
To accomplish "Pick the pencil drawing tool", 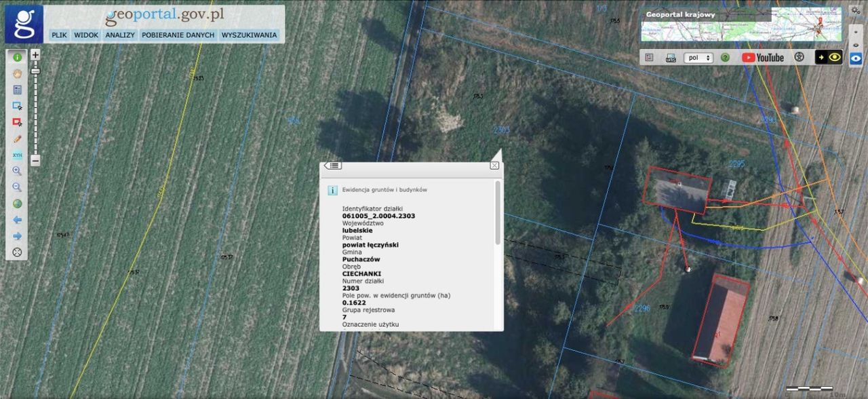I will click(17, 138).
